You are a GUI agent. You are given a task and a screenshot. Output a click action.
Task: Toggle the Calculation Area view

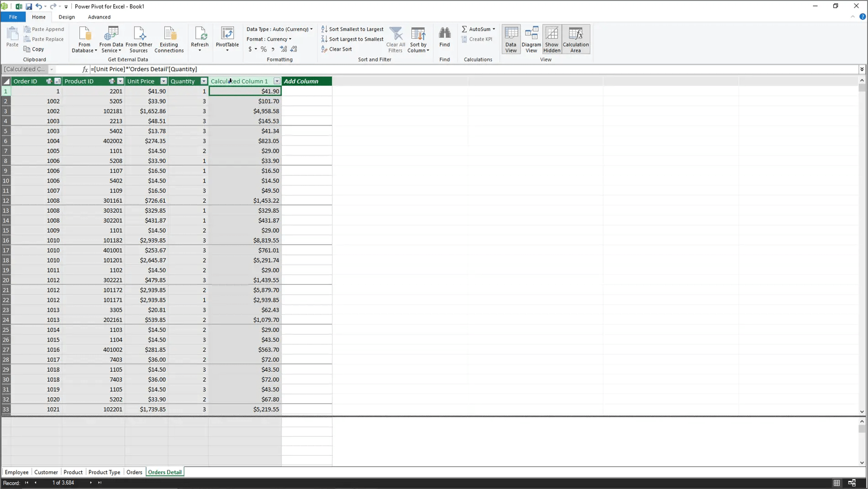pyautogui.click(x=575, y=39)
